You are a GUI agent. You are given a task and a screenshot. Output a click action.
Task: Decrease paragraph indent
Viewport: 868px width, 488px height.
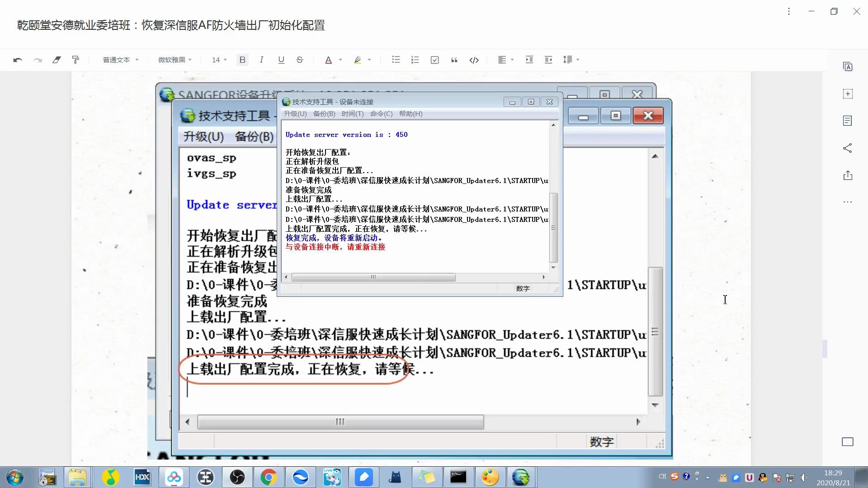[548, 60]
